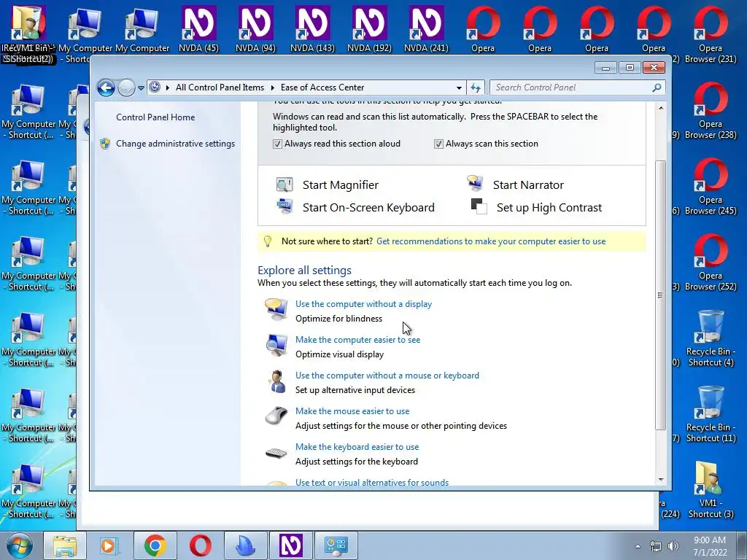This screenshot has width=747, height=560.
Task: Click the Forward navigation button
Action: pos(126,87)
